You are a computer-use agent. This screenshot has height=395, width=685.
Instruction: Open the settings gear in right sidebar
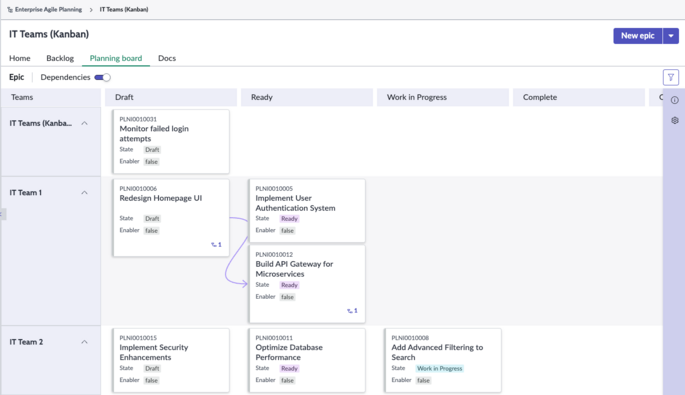[x=675, y=120]
